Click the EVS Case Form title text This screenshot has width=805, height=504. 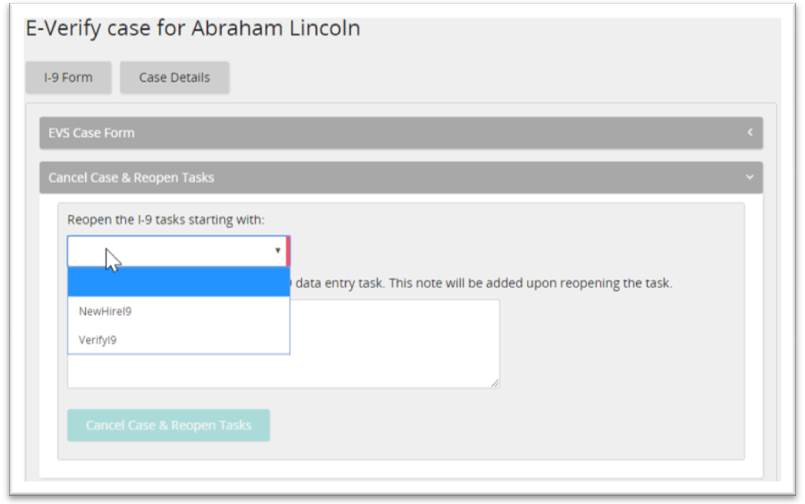click(x=91, y=133)
